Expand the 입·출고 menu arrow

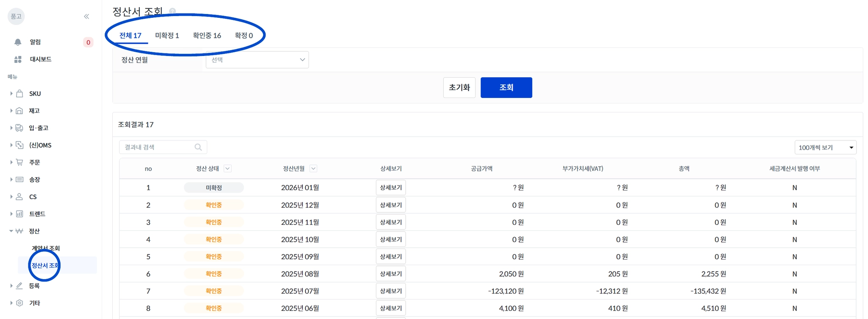(11, 128)
